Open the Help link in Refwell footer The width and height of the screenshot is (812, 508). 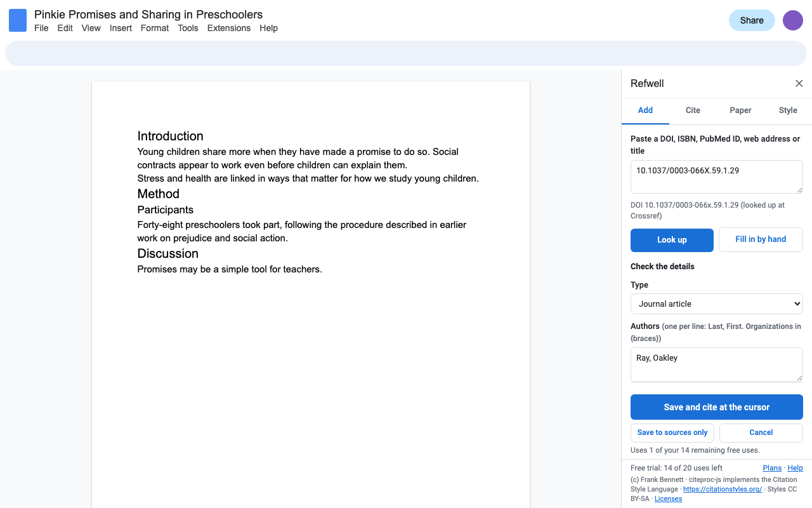click(x=795, y=468)
